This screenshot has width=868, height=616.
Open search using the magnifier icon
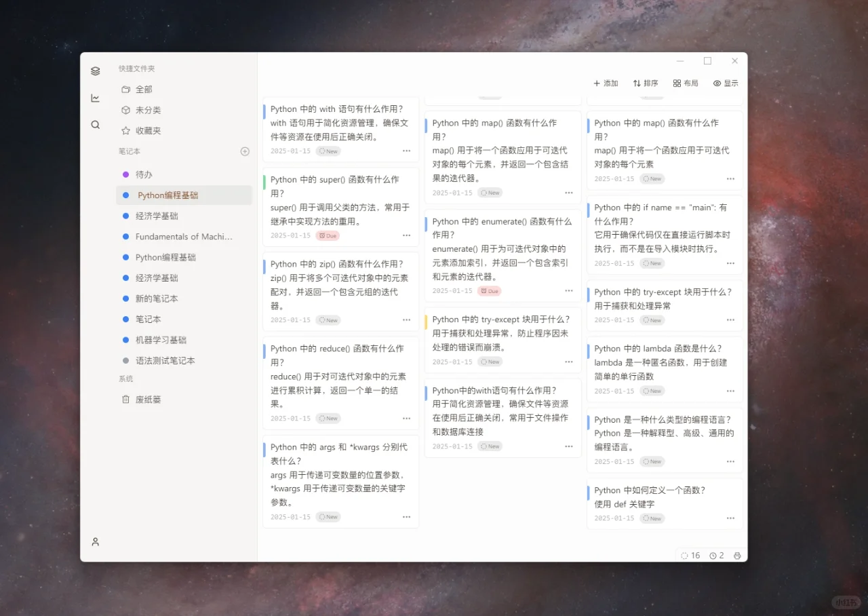click(95, 124)
